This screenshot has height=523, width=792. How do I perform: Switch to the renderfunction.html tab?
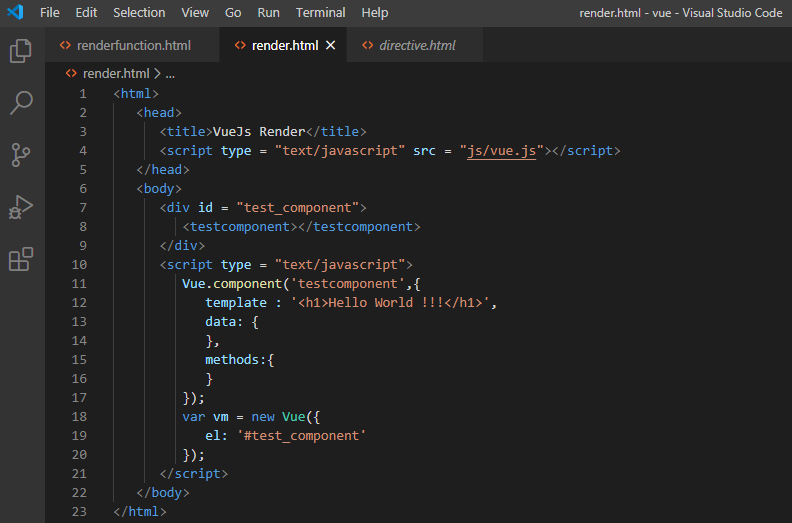(x=132, y=45)
